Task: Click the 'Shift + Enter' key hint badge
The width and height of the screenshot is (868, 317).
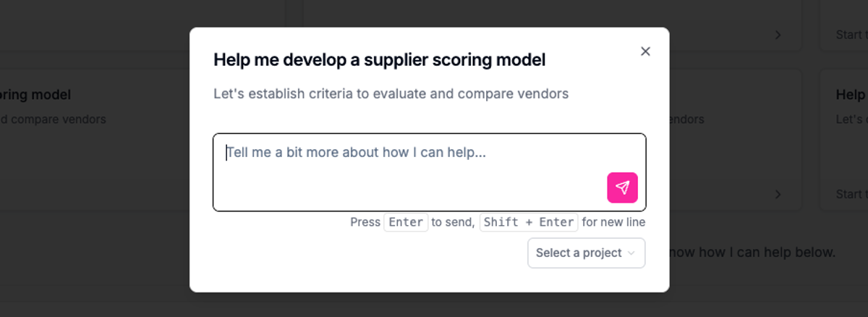Action: click(529, 222)
